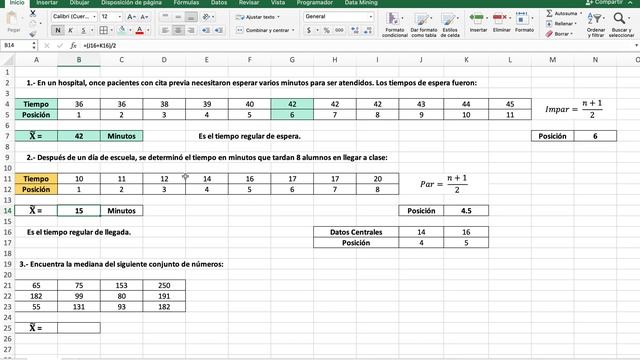The height and width of the screenshot is (360, 640).
Task: Align text right icon
Action: pos(191,30)
